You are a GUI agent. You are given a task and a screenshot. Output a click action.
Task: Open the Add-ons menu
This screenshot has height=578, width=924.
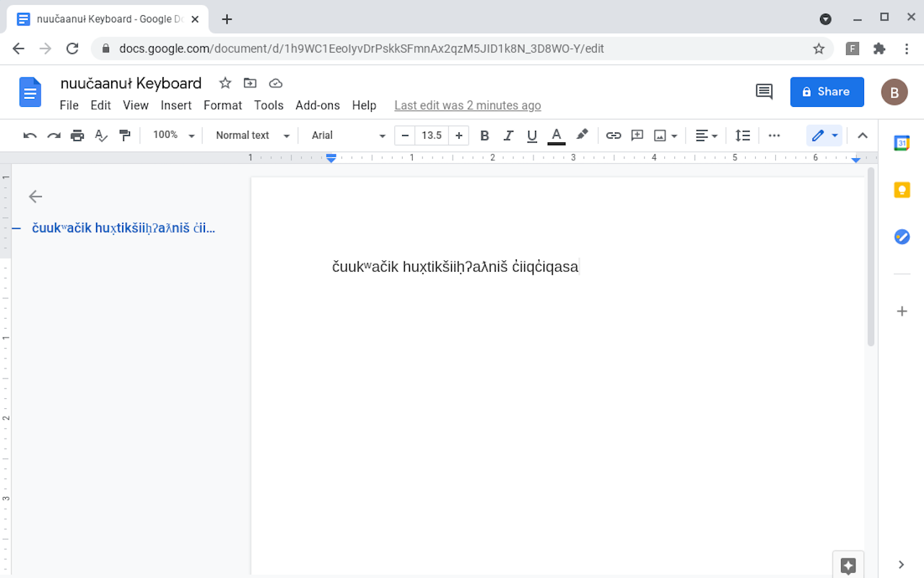[x=317, y=105]
